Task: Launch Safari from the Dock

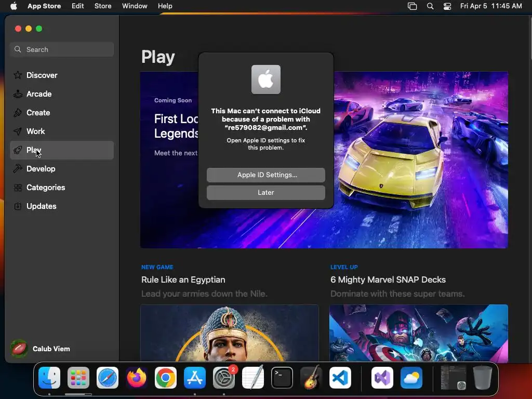Action: (108, 378)
